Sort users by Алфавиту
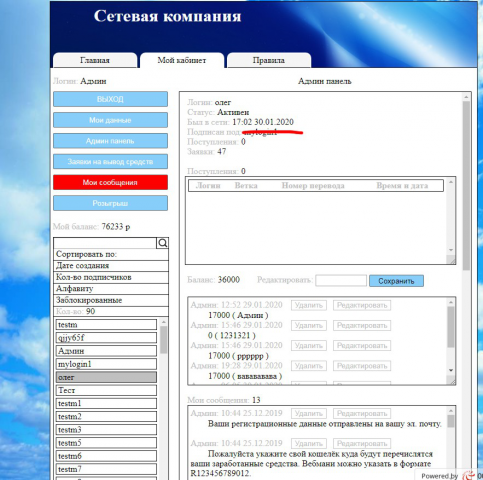Screen dimensions: 483x480 pos(111,289)
